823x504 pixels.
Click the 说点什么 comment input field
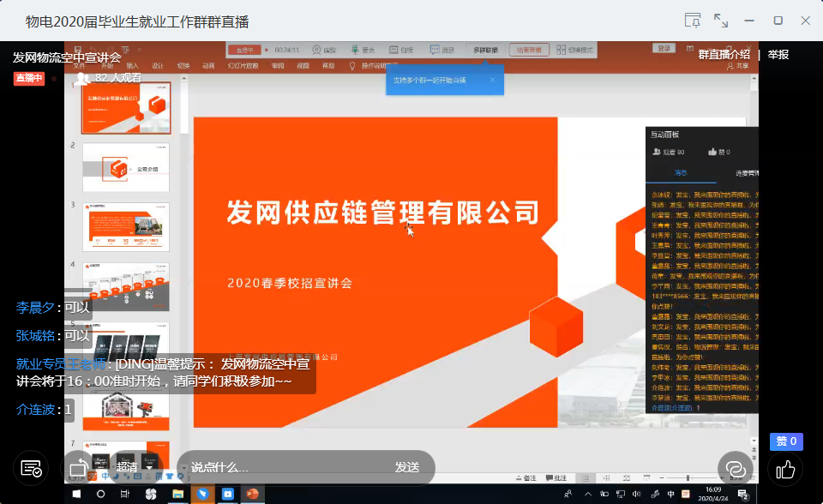click(283, 467)
